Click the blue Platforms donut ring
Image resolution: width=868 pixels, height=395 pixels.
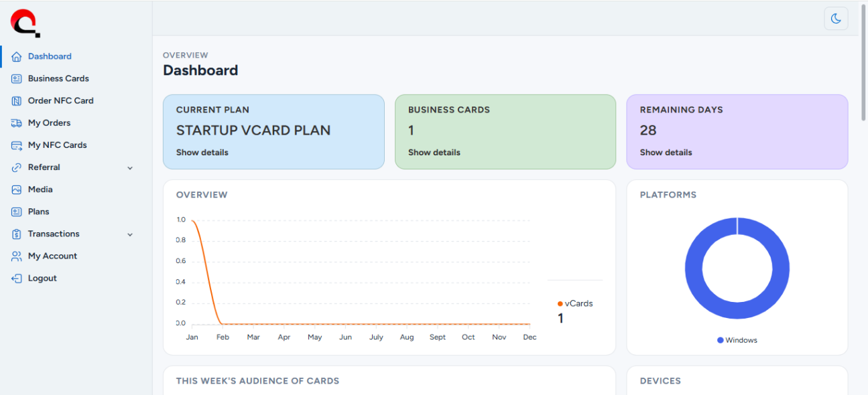coord(694,268)
